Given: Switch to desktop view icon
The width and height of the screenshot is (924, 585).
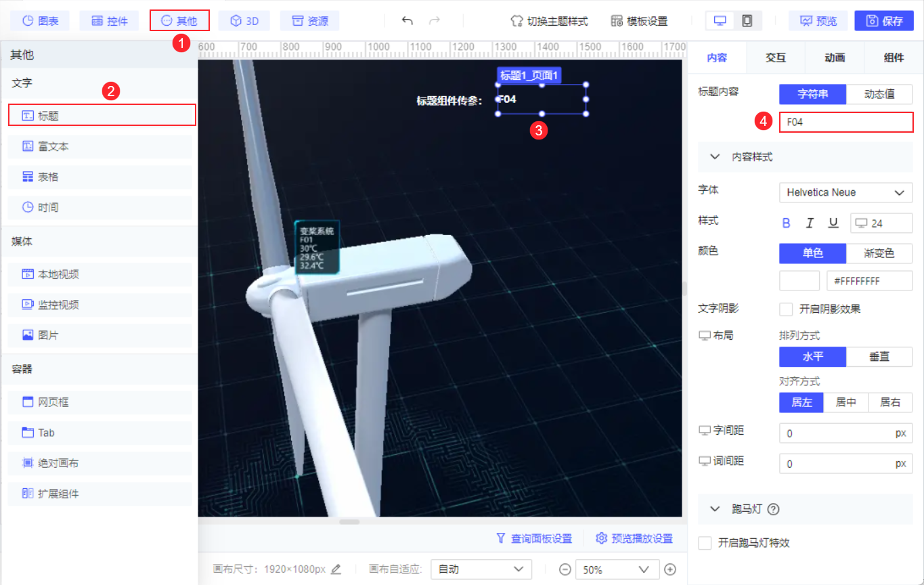Looking at the screenshot, I should [720, 21].
